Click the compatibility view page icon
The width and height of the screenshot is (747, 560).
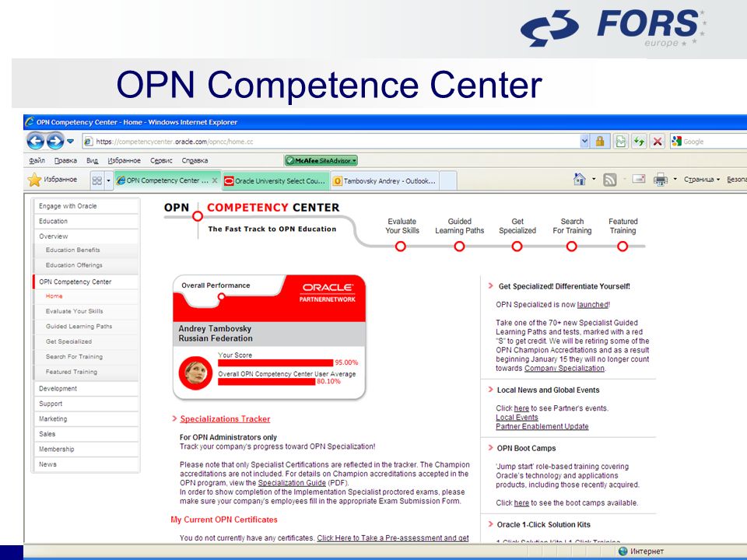point(620,142)
